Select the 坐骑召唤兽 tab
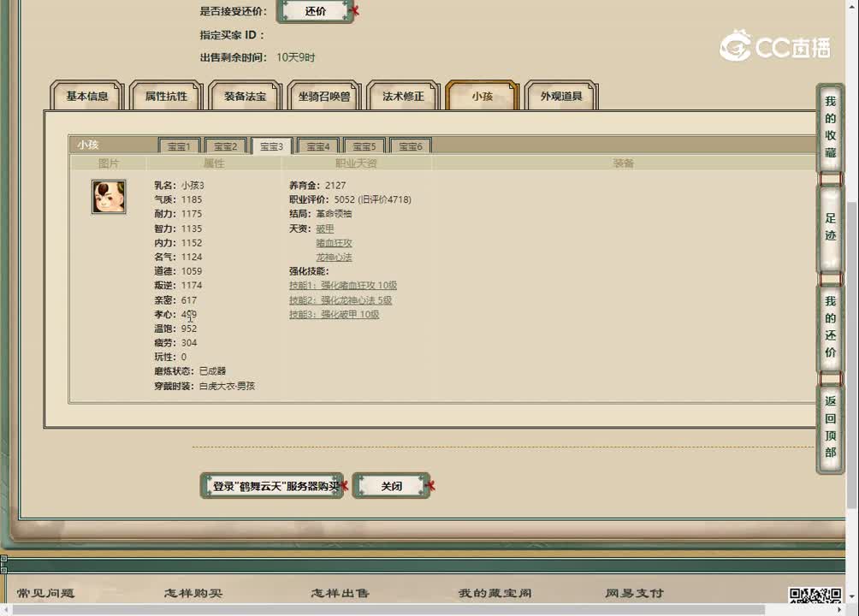This screenshot has width=859, height=616. (323, 96)
